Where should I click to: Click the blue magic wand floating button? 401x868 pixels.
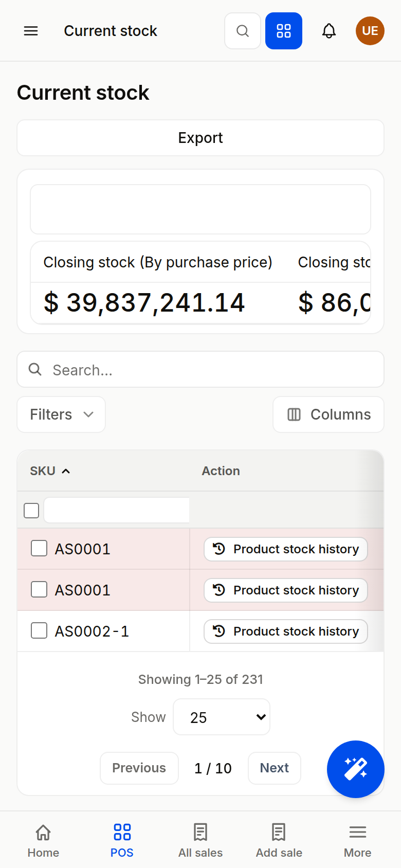[356, 769]
